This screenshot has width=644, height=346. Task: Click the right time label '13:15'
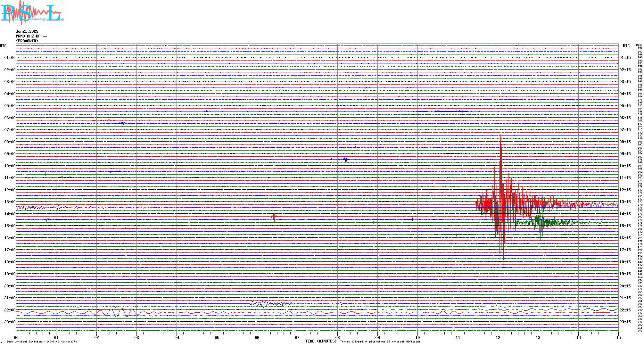point(625,202)
